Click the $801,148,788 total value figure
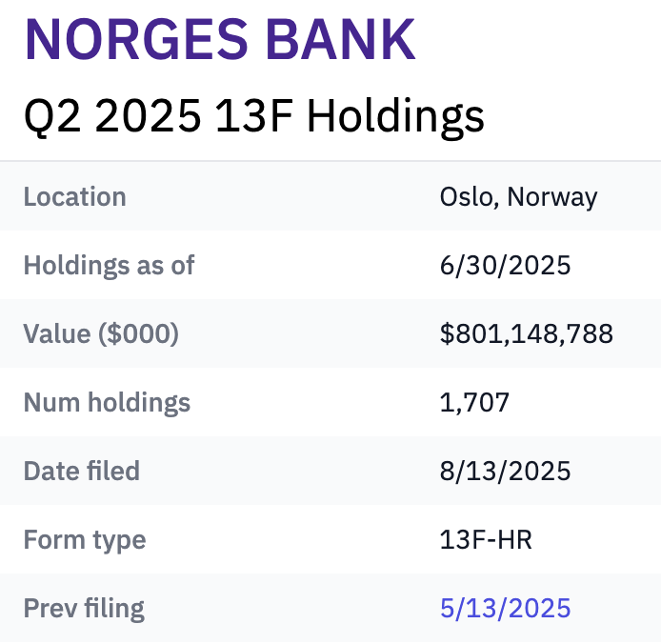This screenshot has height=644, width=661. pos(526,333)
